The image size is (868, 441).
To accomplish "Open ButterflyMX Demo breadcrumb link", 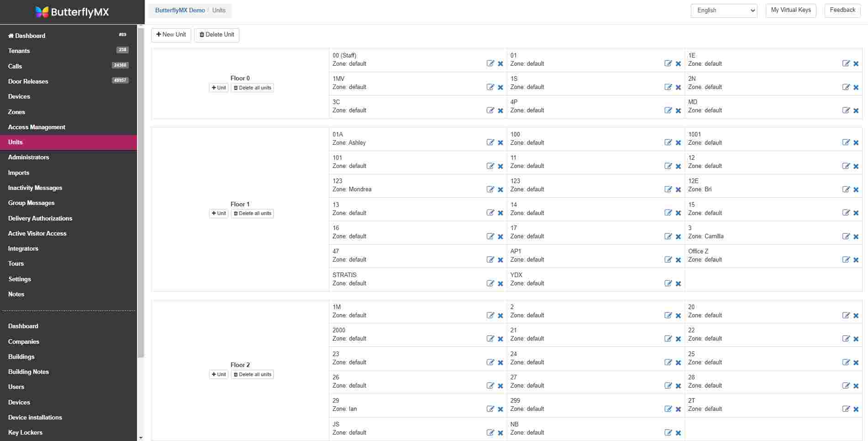I will pyautogui.click(x=180, y=10).
